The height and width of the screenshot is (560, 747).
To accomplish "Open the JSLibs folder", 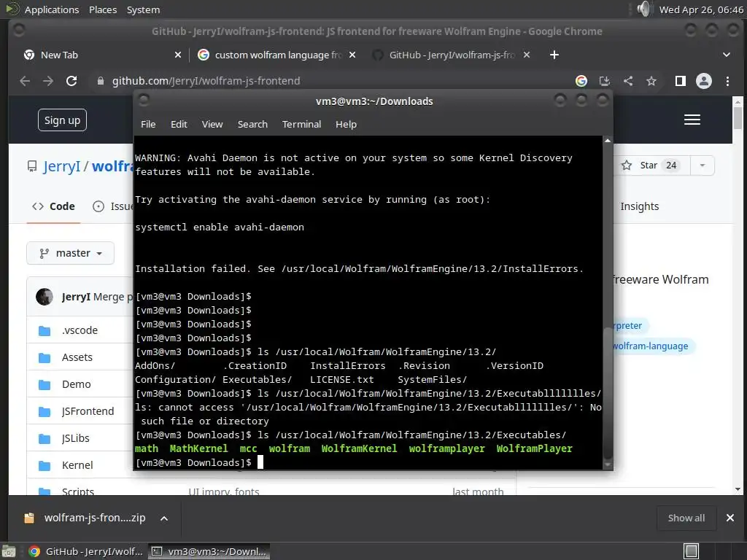I will 75,438.
